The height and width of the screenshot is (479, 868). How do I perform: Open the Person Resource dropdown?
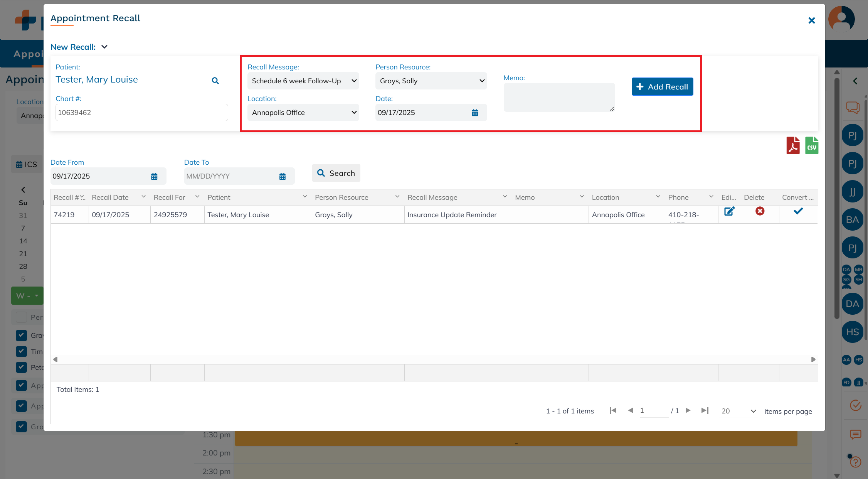point(431,81)
